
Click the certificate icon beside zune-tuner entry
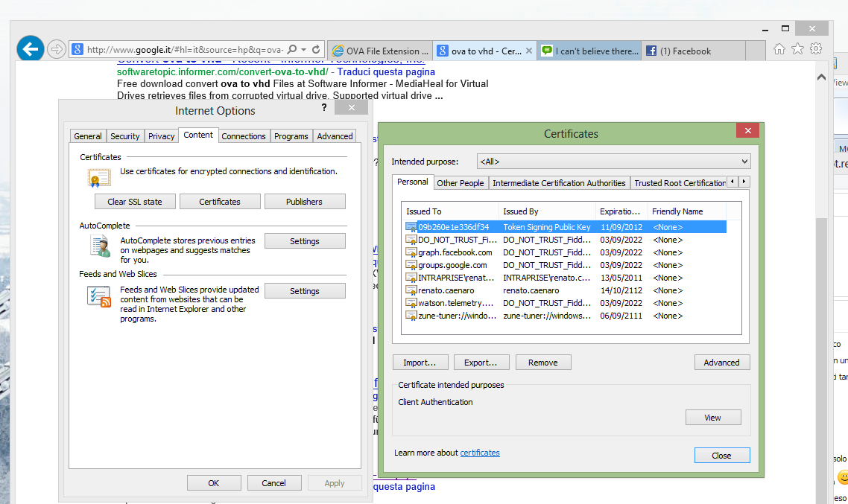pos(411,316)
